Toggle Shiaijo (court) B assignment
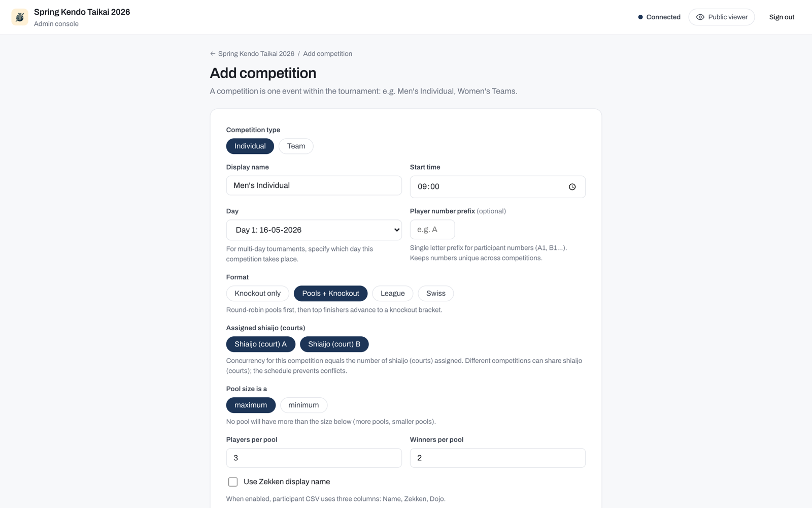The image size is (812, 508). pos(334,344)
